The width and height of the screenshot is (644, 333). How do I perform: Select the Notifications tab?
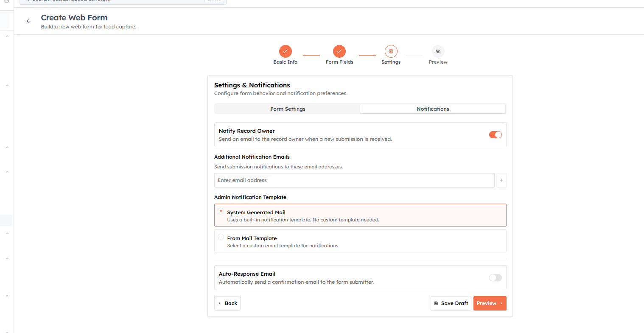click(433, 109)
